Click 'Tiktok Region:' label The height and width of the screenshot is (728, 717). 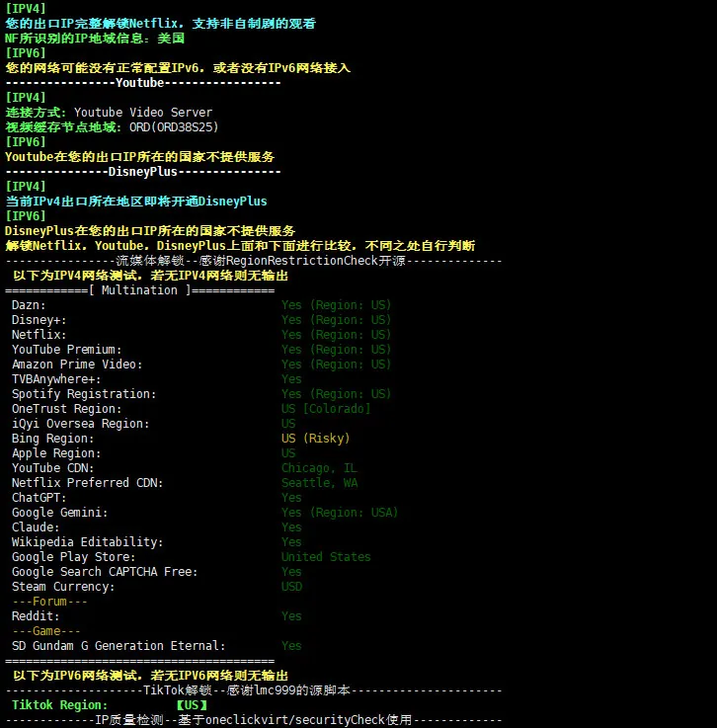click(60, 705)
